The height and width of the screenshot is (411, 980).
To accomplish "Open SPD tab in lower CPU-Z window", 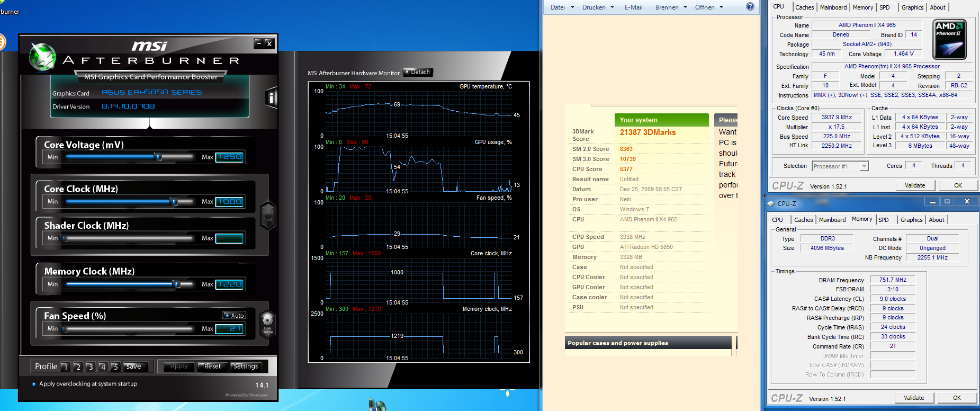I will tap(884, 220).
